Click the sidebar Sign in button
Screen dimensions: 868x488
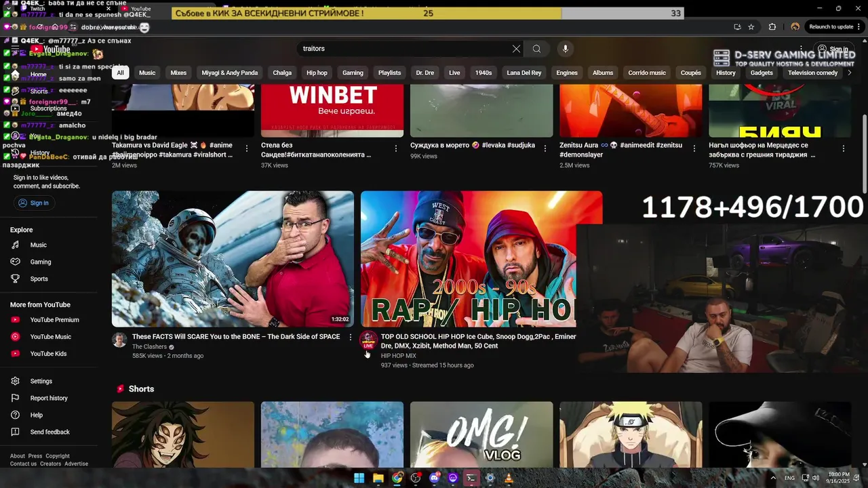click(33, 203)
